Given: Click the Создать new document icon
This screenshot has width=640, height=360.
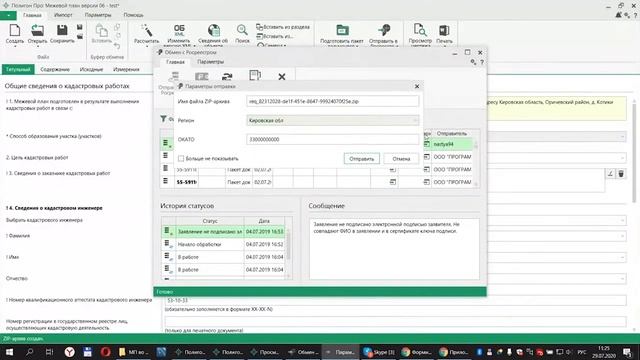Looking at the screenshot, I should coord(15,31).
